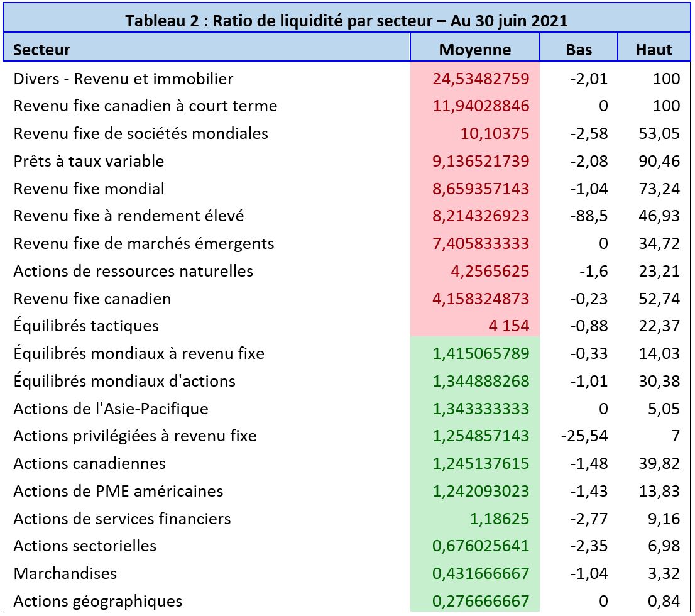Click the 'Prêts à taux variable' row label
Viewport: 695px width, 616px height.
(89, 161)
